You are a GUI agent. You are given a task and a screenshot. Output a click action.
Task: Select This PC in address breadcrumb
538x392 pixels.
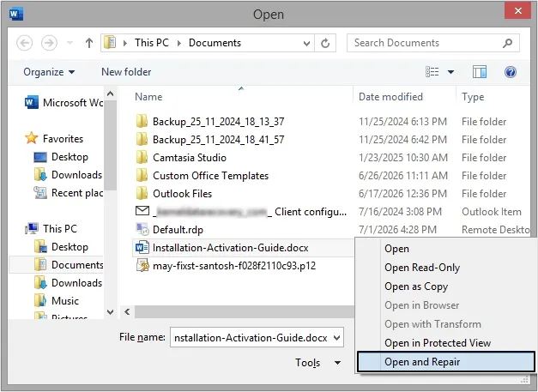pyautogui.click(x=152, y=43)
